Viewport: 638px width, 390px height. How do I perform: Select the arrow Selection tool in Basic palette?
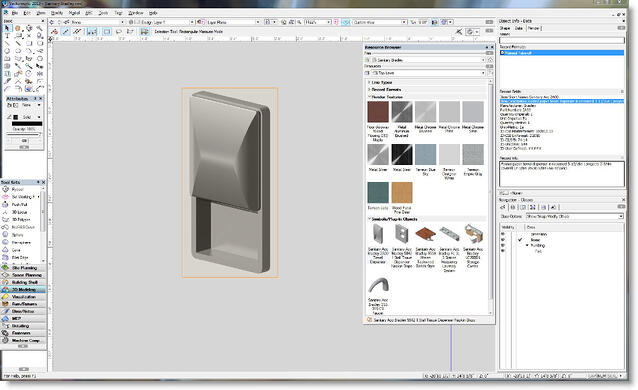click(x=7, y=28)
